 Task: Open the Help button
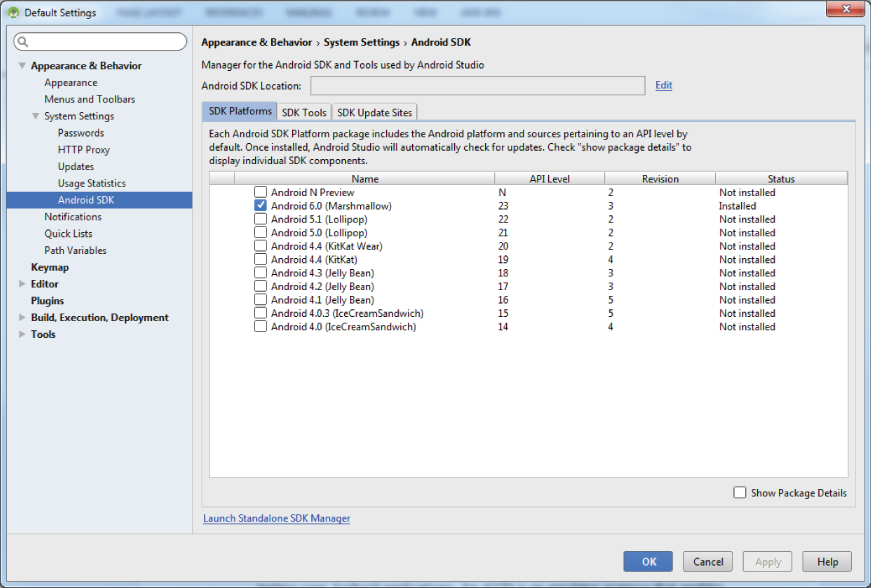pos(827,561)
